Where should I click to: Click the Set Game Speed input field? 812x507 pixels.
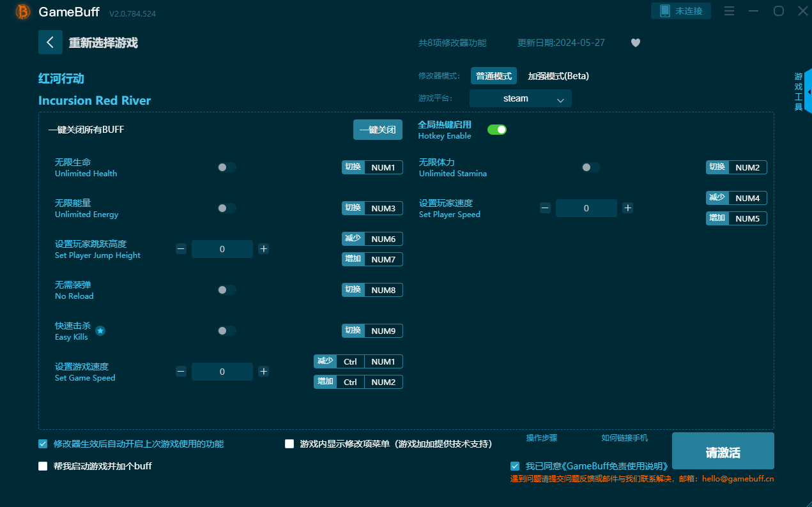tap(222, 372)
